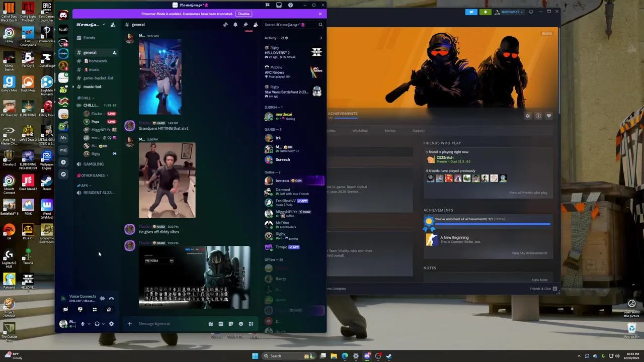The image size is (644, 362).
Task: Open the soundboard icon in voice panel
Action: click(x=109, y=310)
